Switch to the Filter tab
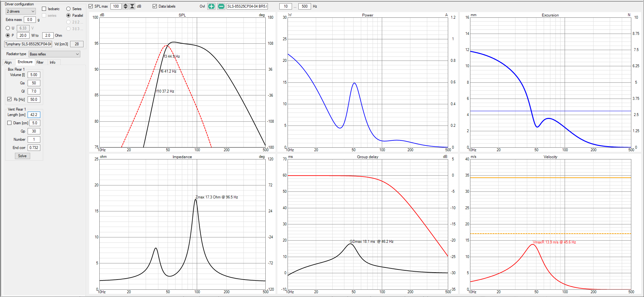 40,62
